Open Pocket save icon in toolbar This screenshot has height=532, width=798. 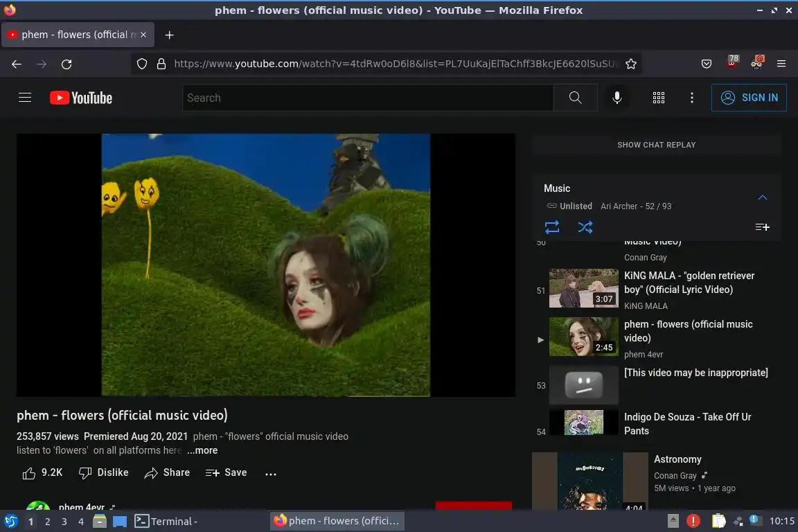coord(707,64)
